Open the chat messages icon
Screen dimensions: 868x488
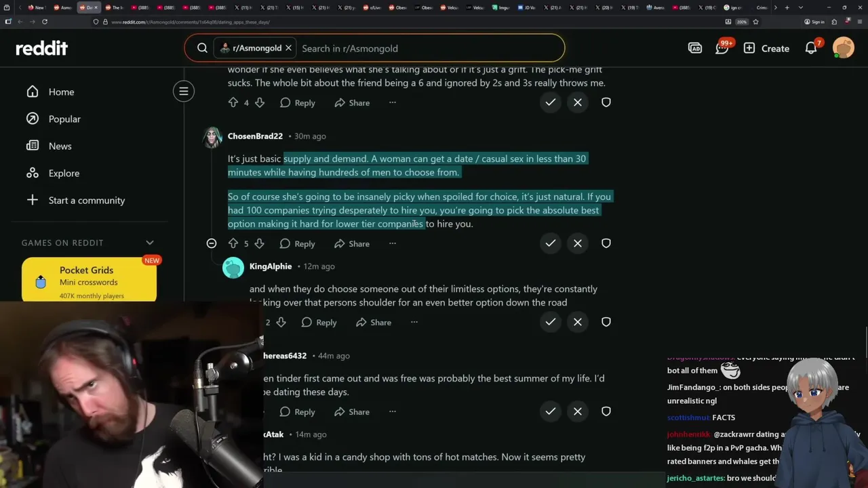coord(722,48)
